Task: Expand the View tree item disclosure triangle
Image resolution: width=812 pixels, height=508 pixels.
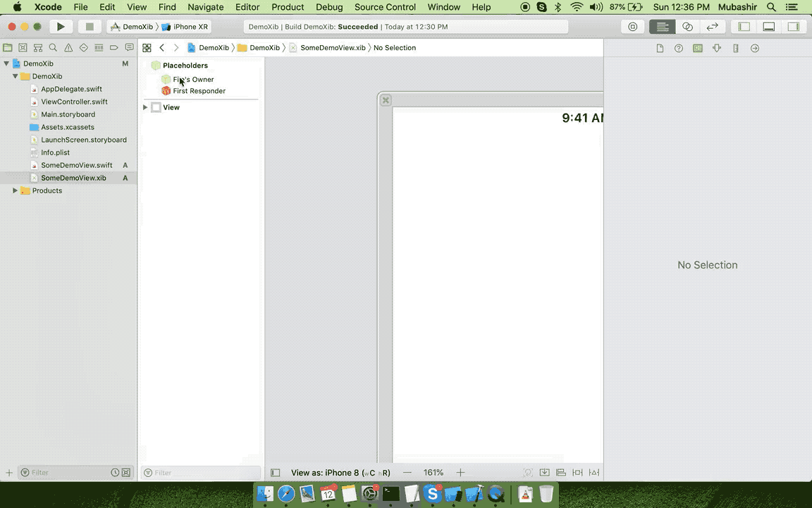Action: coord(145,107)
